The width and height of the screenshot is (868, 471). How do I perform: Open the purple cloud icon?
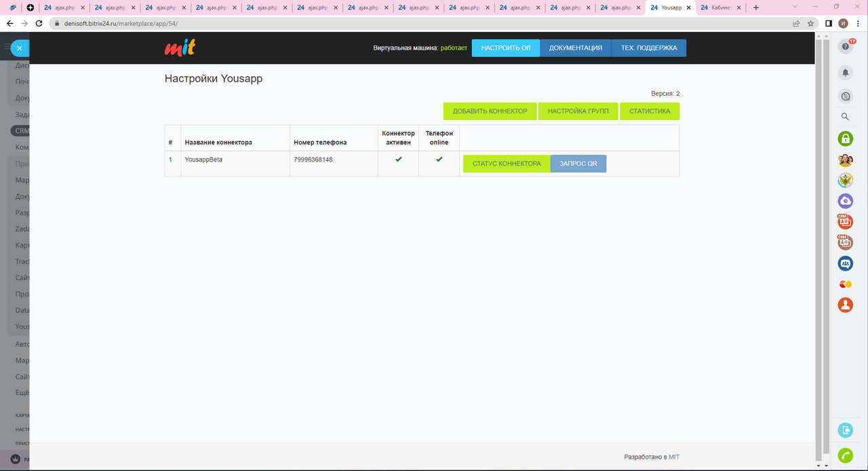point(846,201)
